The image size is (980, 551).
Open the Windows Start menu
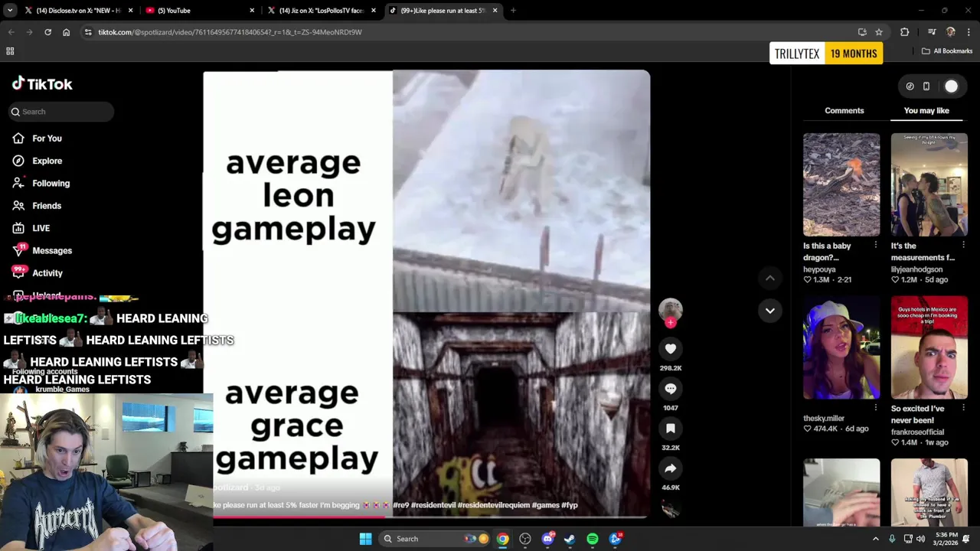[x=365, y=539]
